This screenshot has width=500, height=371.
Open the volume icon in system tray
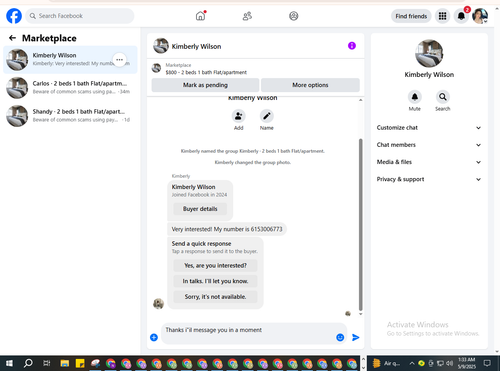pos(450,363)
